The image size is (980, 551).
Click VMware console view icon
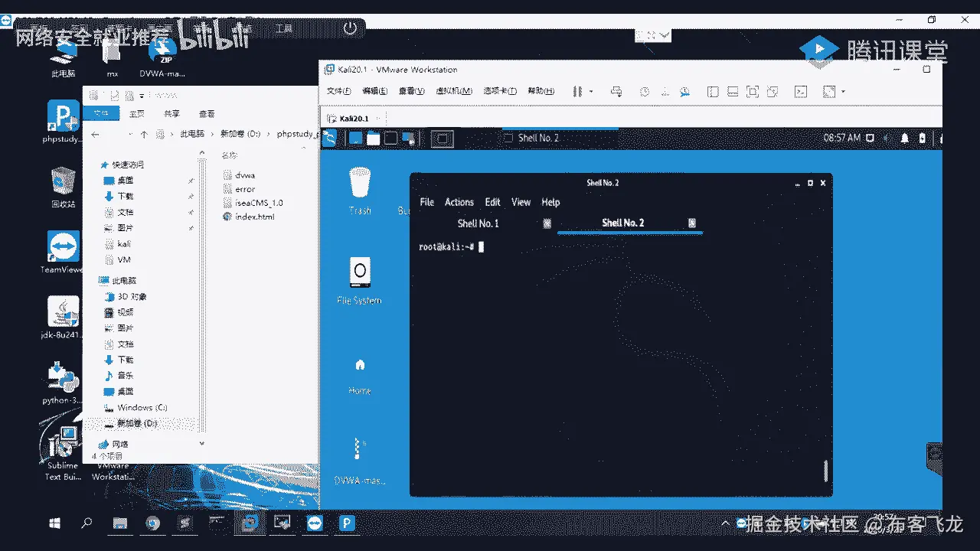[x=801, y=92]
